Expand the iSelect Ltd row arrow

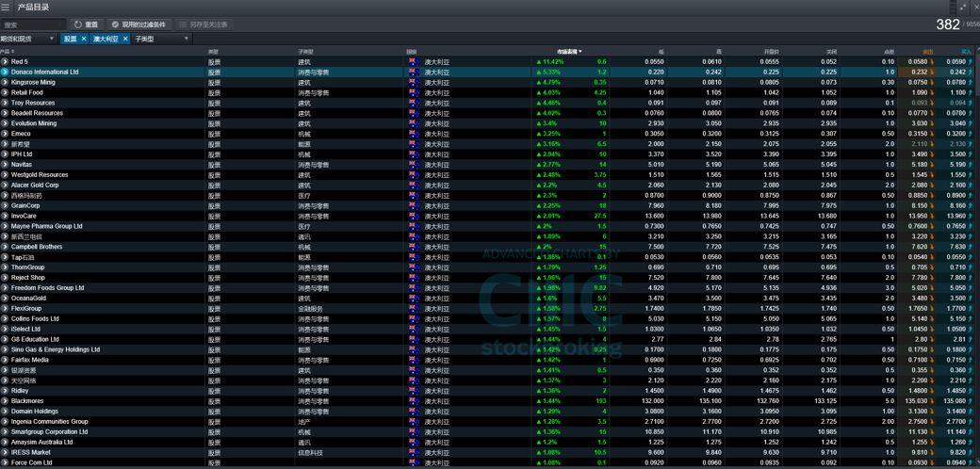[x=5, y=329]
